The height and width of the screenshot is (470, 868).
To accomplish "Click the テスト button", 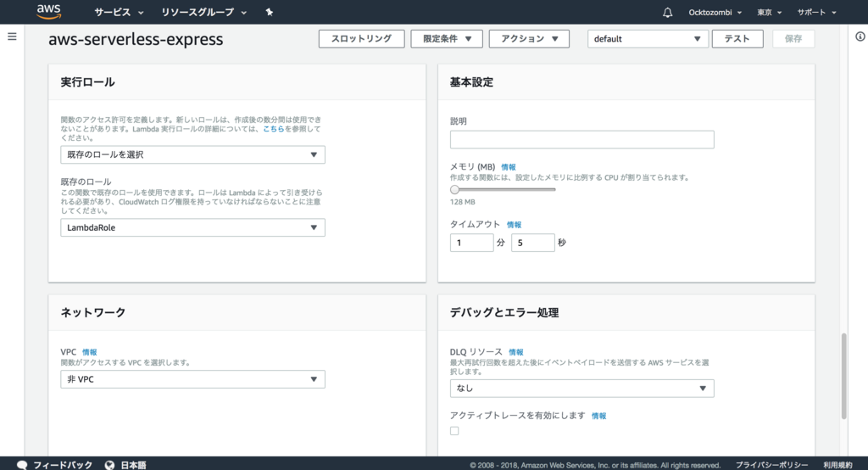I will point(737,39).
